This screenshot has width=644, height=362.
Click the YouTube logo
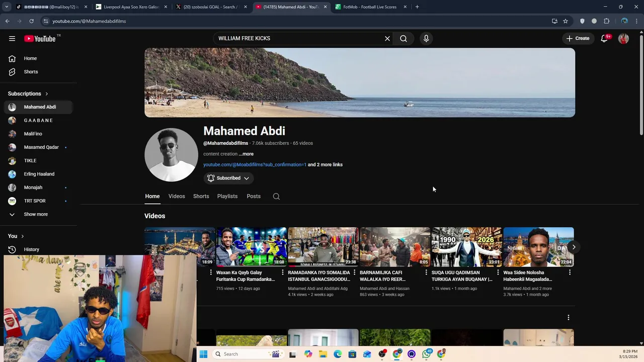[x=40, y=39]
